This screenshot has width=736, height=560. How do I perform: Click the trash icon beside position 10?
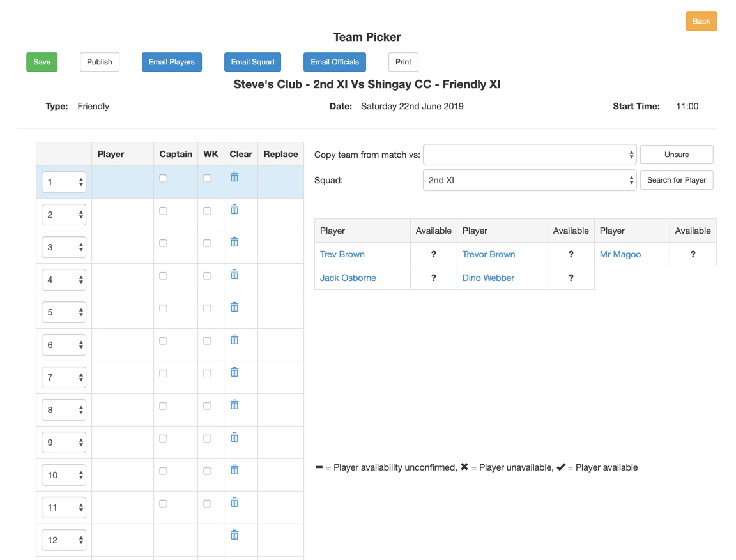[x=234, y=469]
